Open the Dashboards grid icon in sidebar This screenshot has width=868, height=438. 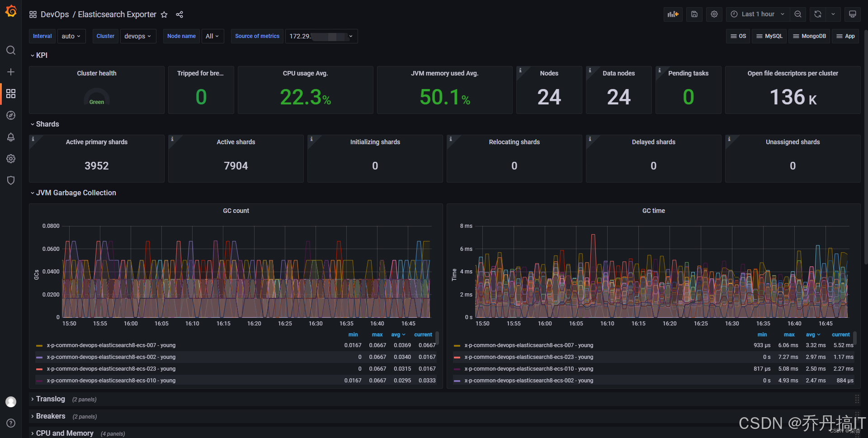click(11, 94)
